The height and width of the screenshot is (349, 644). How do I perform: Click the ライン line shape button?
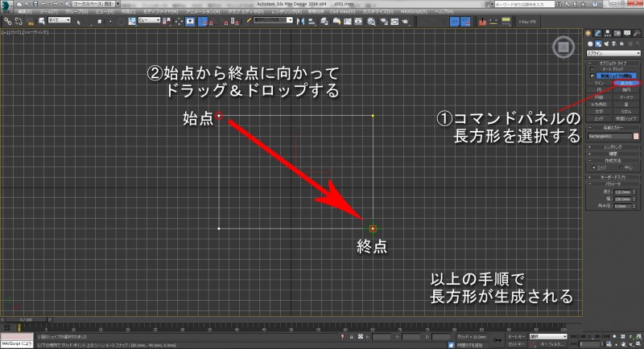[600, 82]
